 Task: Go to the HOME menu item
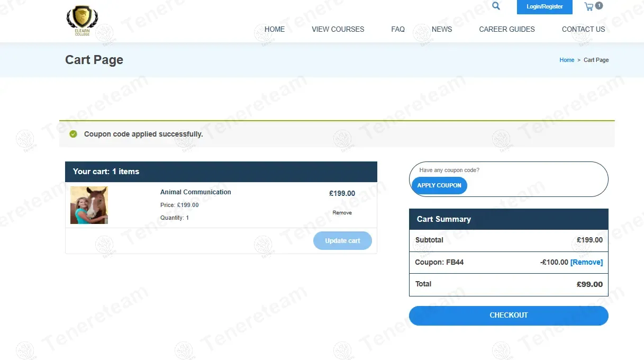275,30
